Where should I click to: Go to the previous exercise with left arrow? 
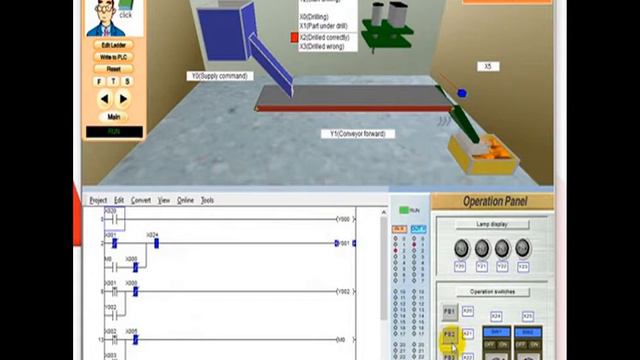point(104,99)
